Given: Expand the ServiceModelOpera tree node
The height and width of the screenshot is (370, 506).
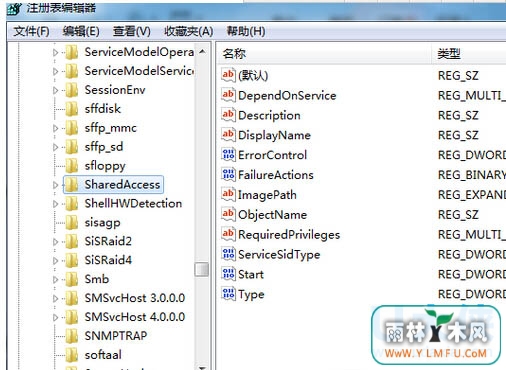Looking at the screenshot, I should pos(55,52).
